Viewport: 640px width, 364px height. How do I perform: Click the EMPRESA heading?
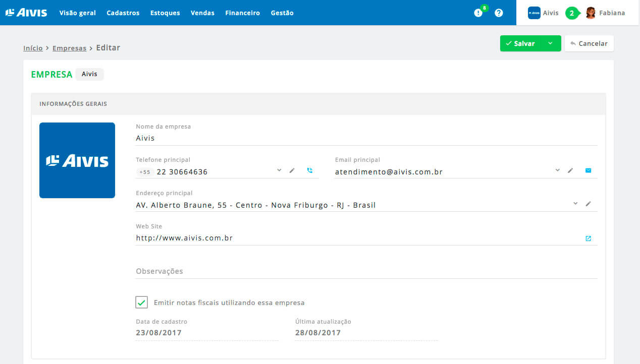click(x=51, y=74)
